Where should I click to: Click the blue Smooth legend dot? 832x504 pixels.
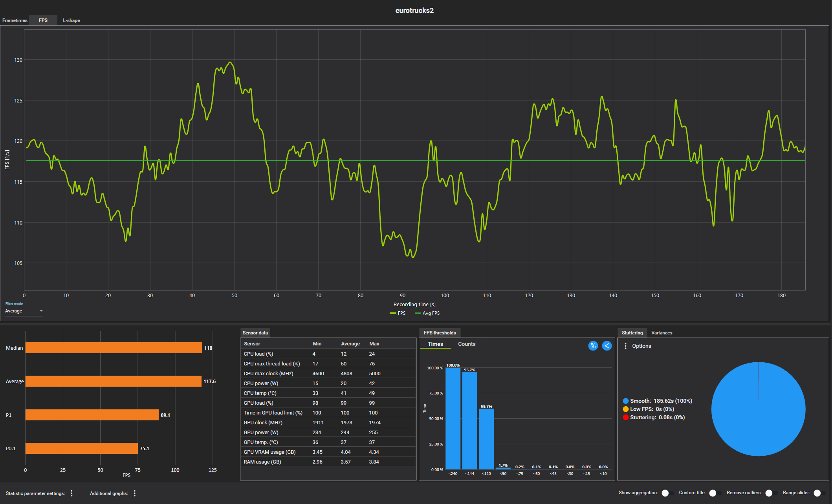[625, 401]
